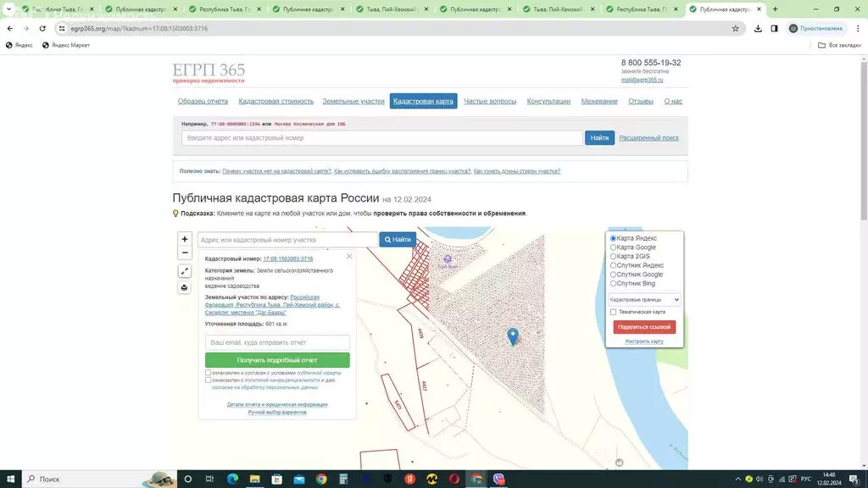The image size is (868, 488).
Task: Bookmark this page with the star
Action: click(735, 28)
